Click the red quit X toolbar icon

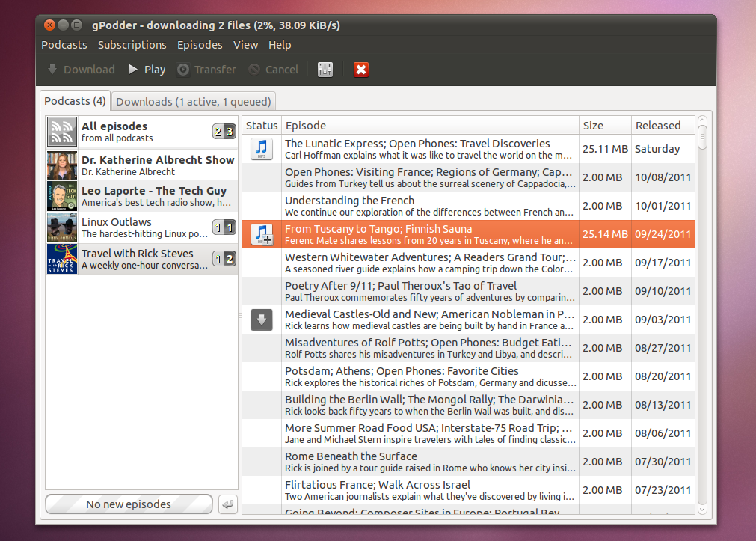(x=360, y=70)
